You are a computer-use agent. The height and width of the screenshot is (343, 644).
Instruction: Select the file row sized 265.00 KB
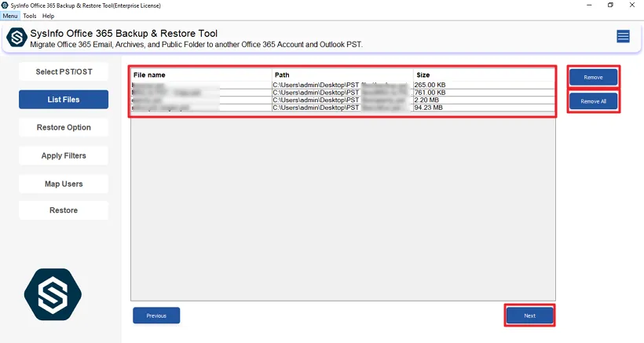pyautogui.click(x=343, y=85)
